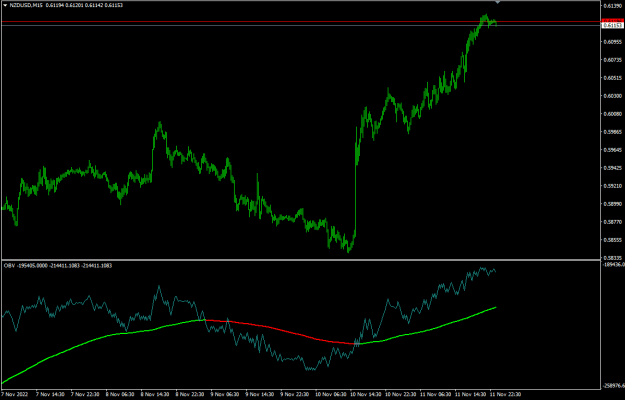Click the 9 Nov 22:30 time label

[x=295, y=394]
